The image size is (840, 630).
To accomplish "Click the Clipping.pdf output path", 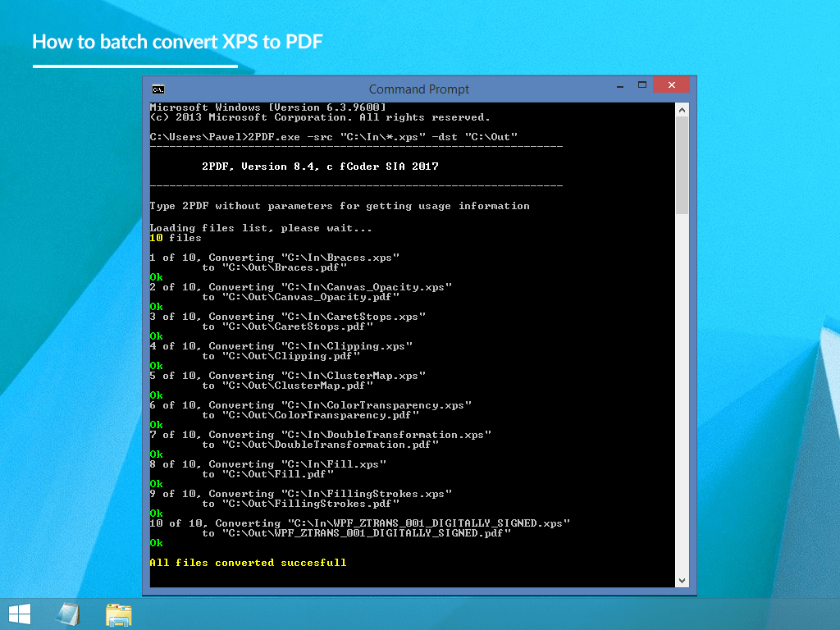I will tap(281, 356).
